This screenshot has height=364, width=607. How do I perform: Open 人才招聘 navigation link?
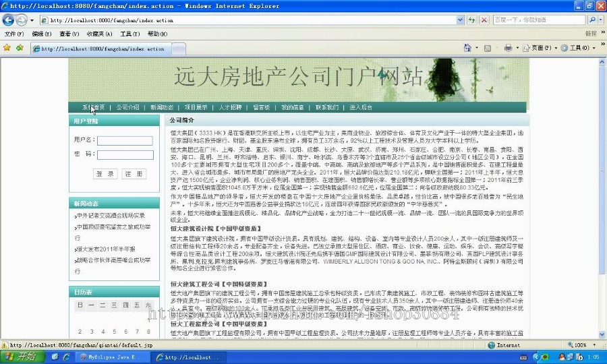click(230, 108)
